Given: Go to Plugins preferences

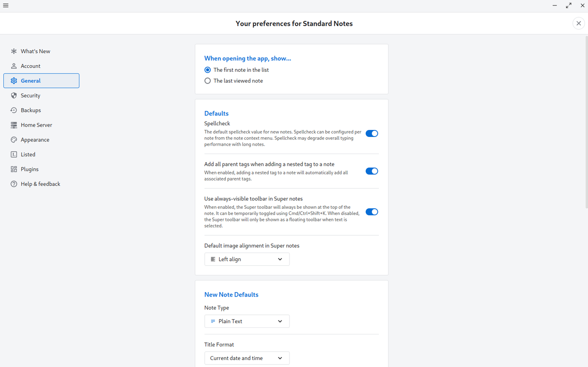Looking at the screenshot, I should 41,170.
